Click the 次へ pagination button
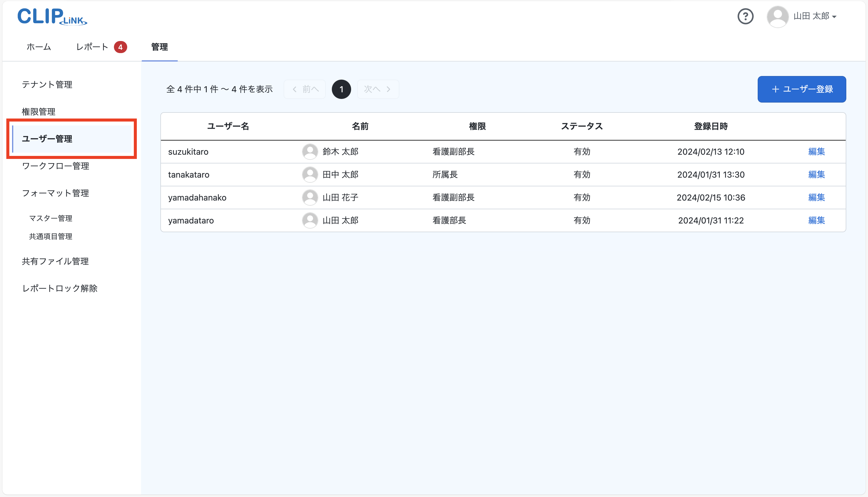 click(378, 89)
